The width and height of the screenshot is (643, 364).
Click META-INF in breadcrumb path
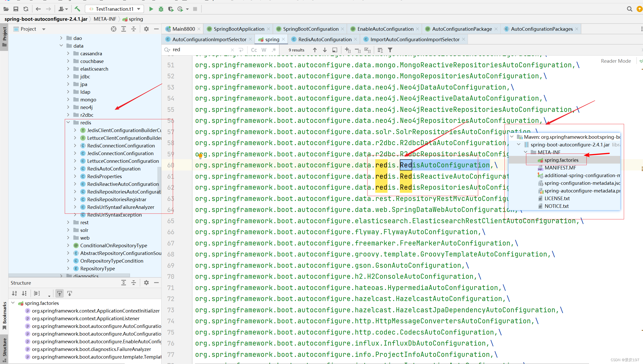(105, 19)
